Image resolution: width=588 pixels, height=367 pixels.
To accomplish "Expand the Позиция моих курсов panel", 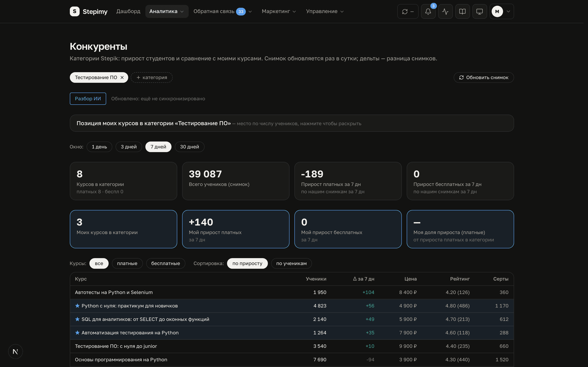I will [x=292, y=123].
